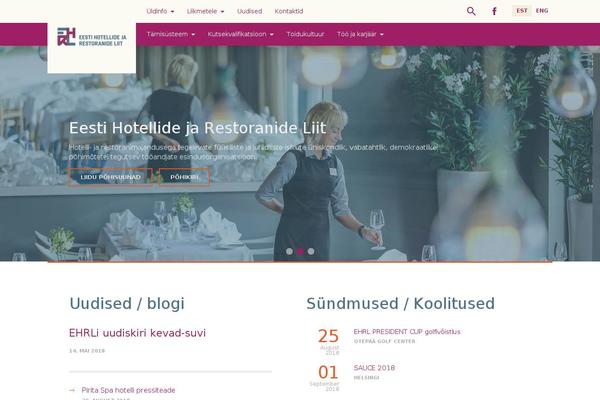The image size is (600, 400).
Task: Expand the Liikmetele dropdown menu
Action: click(x=205, y=11)
